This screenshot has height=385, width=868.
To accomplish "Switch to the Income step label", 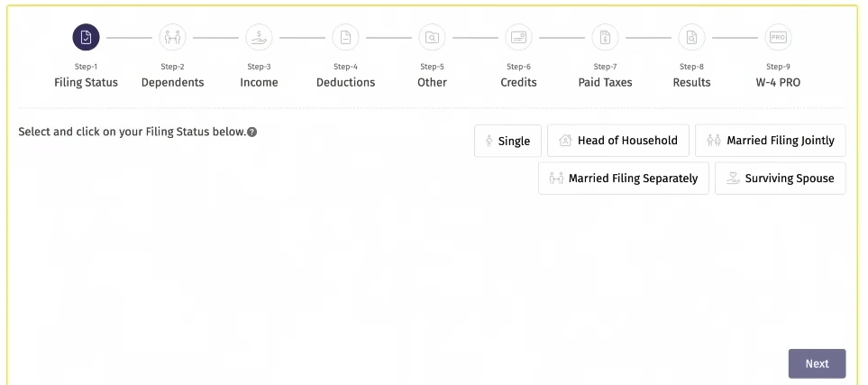I will click(259, 83).
